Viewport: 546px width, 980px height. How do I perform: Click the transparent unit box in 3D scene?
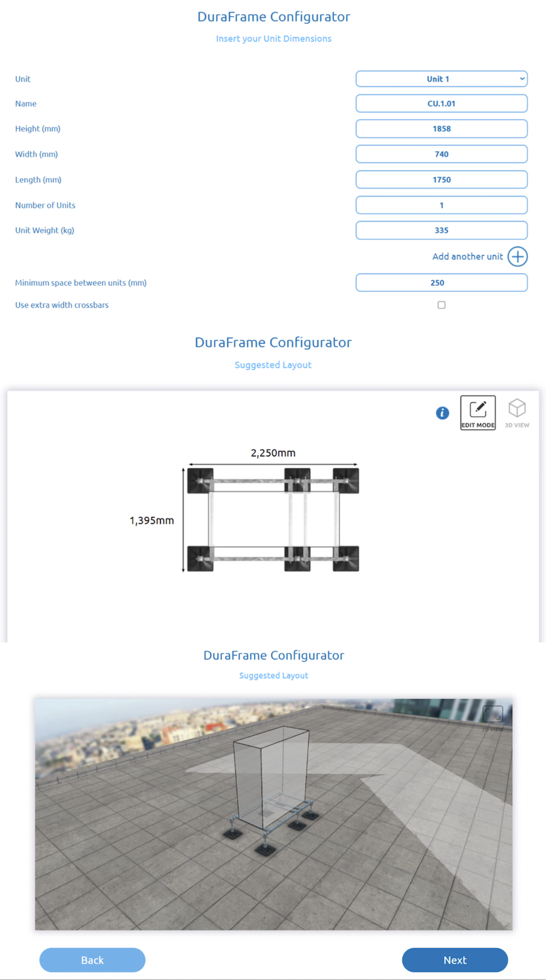(271, 777)
